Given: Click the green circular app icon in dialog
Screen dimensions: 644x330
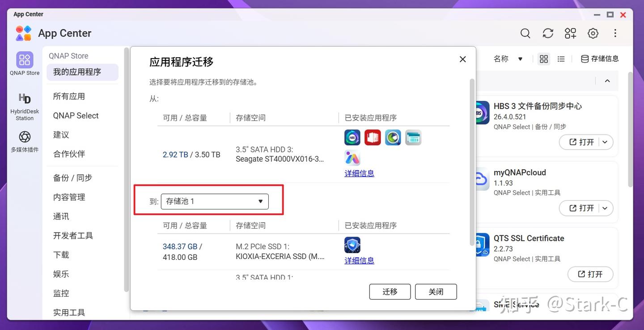Looking at the screenshot, I should pyautogui.click(x=393, y=138).
